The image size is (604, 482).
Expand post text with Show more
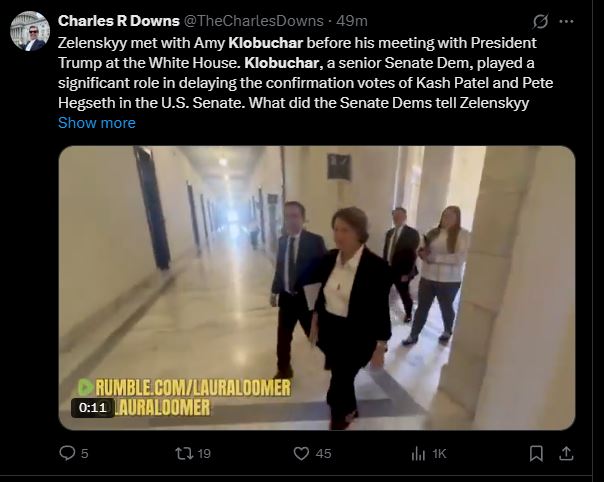[97, 123]
